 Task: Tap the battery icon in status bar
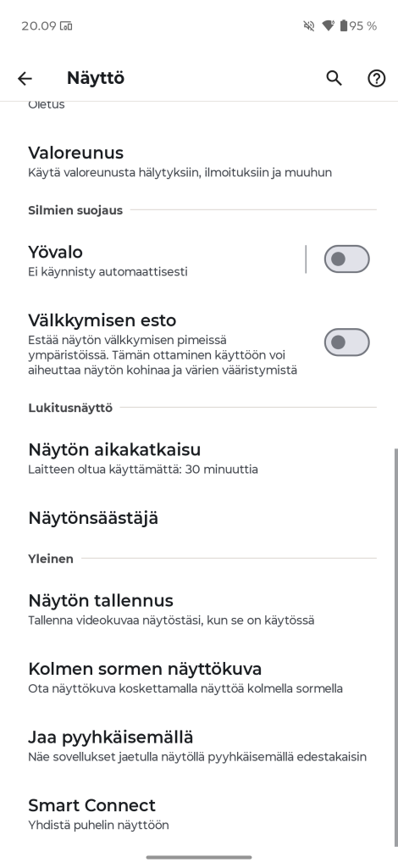click(x=343, y=25)
